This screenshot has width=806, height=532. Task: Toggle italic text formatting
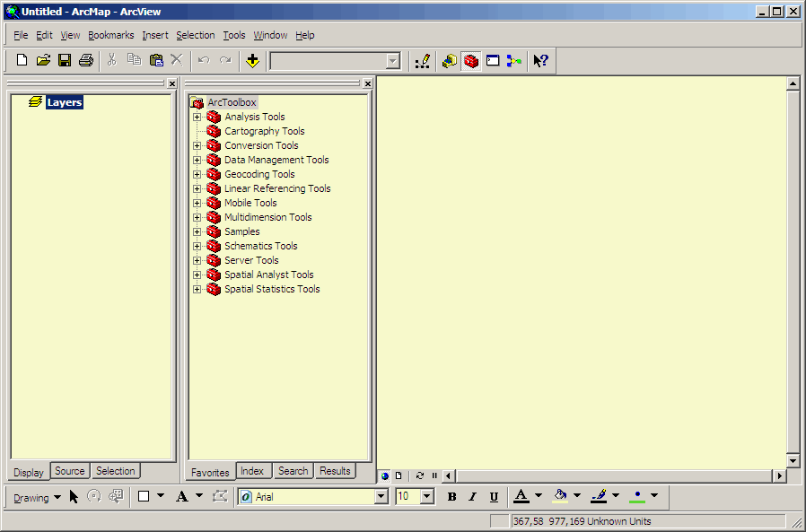[x=472, y=496]
